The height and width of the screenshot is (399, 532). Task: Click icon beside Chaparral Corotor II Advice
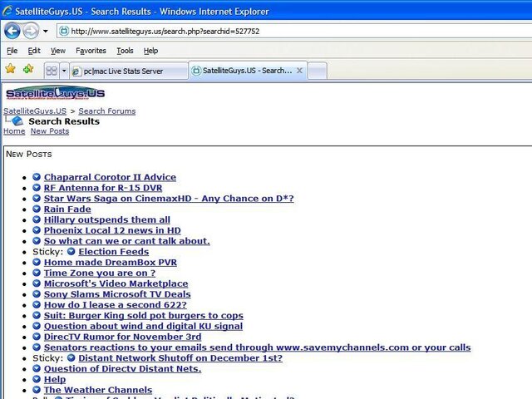point(37,177)
